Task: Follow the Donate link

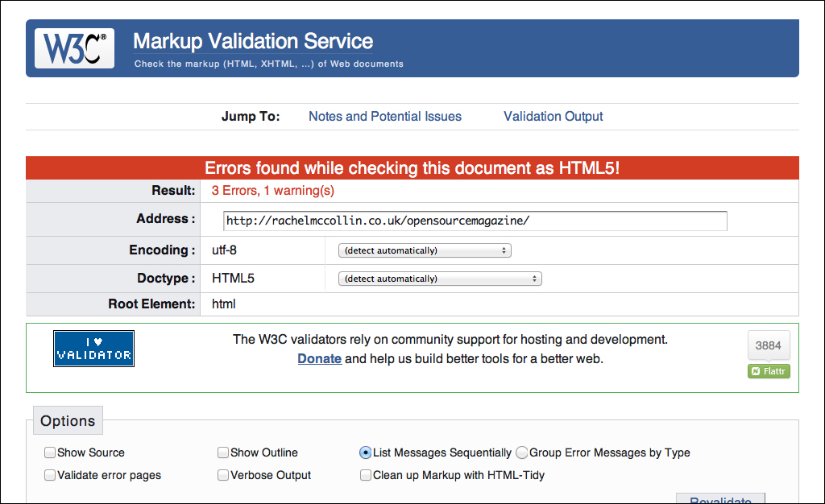Action: (320, 359)
